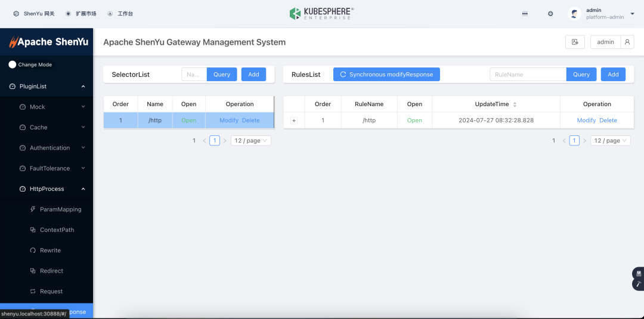Click the ParamMapping lightning icon
This screenshot has height=319, width=644.
pyautogui.click(x=33, y=209)
